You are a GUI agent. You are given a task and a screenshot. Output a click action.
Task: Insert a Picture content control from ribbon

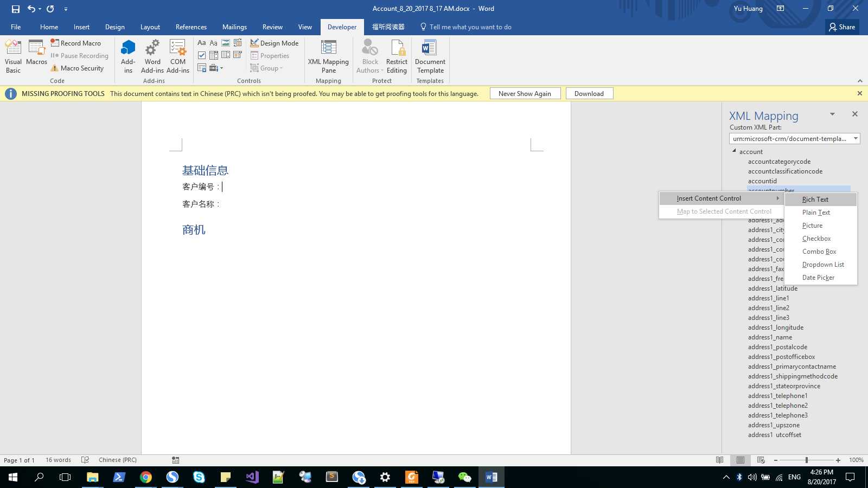click(226, 43)
